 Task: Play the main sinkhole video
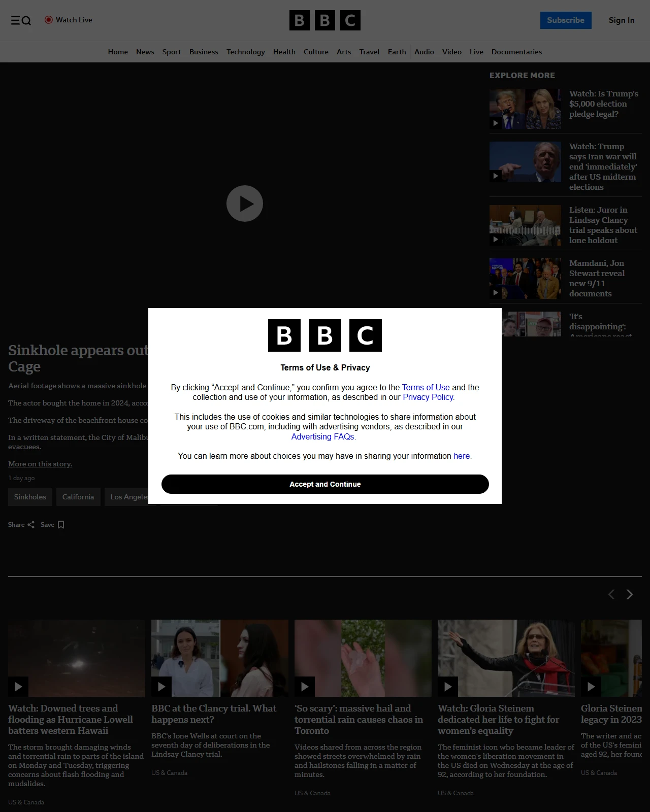pos(245,204)
